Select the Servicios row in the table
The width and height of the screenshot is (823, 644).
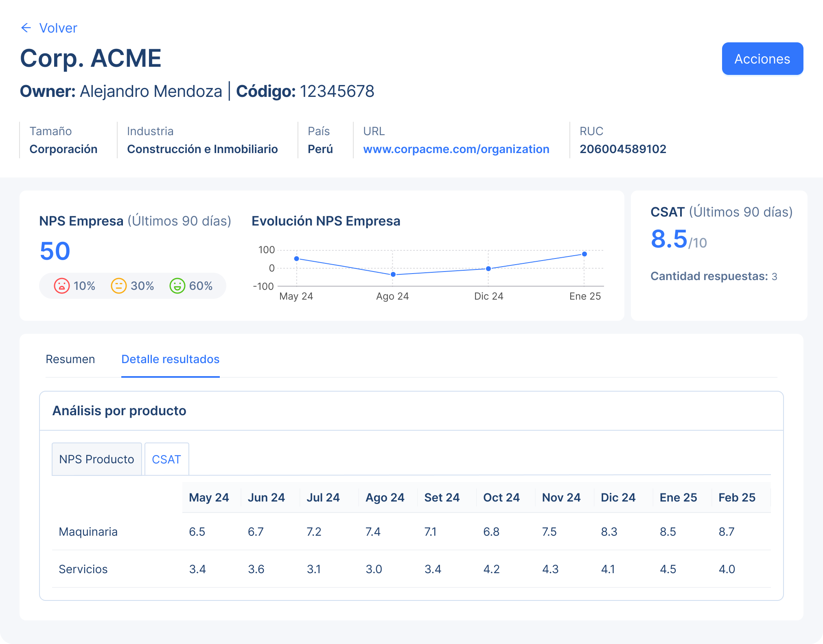(83, 569)
